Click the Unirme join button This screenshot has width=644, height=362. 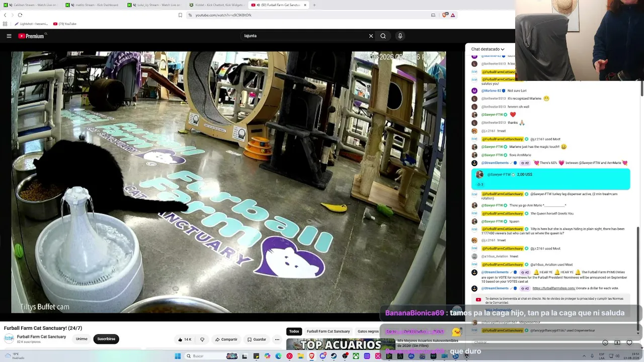[82, 339]
